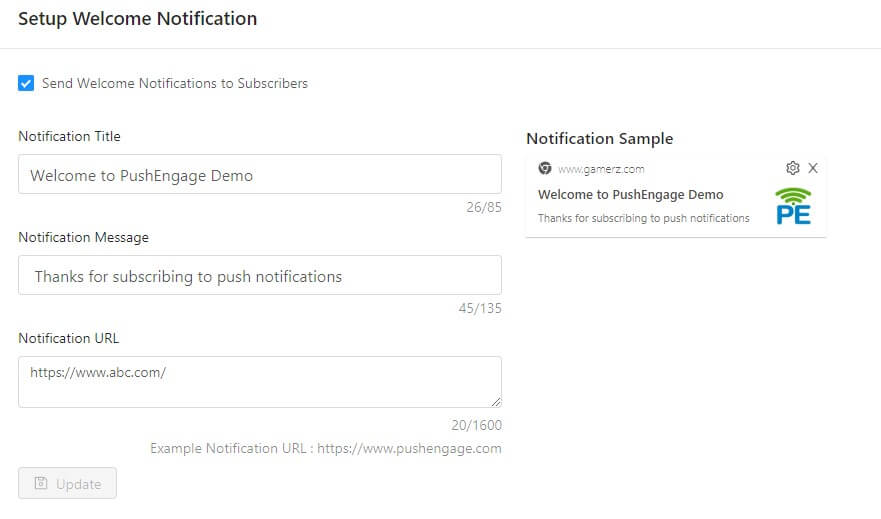881x519 pixels.
Task: Click the Update button text
Action: [x=79, y=484]
